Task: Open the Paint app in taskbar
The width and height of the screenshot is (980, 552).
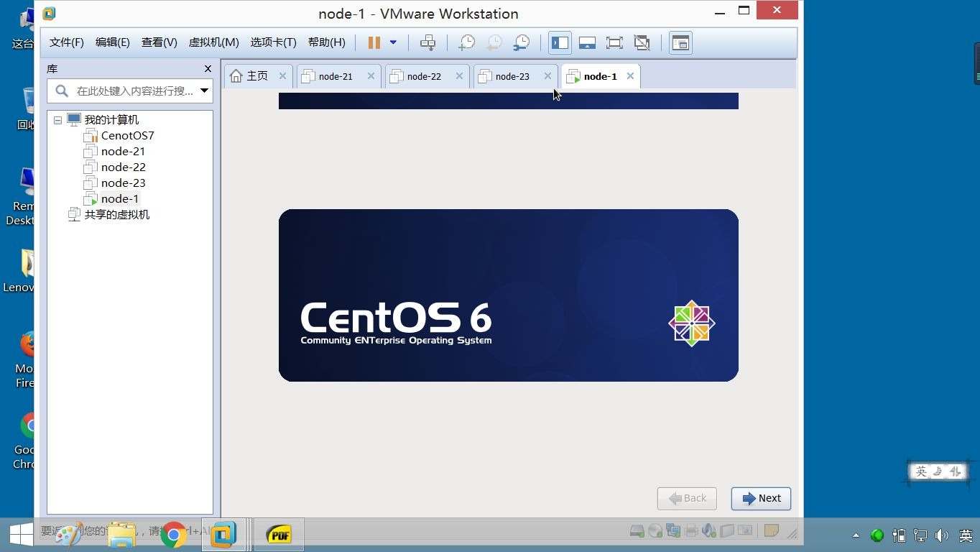Action: (69, 535)
